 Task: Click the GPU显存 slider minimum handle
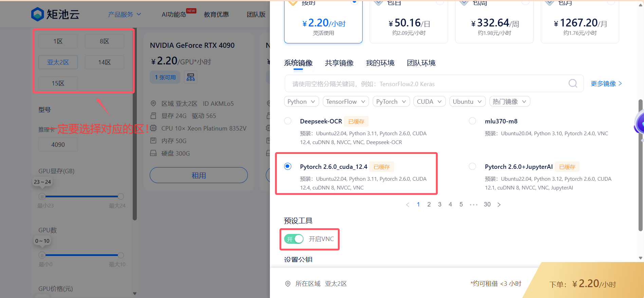42,196
